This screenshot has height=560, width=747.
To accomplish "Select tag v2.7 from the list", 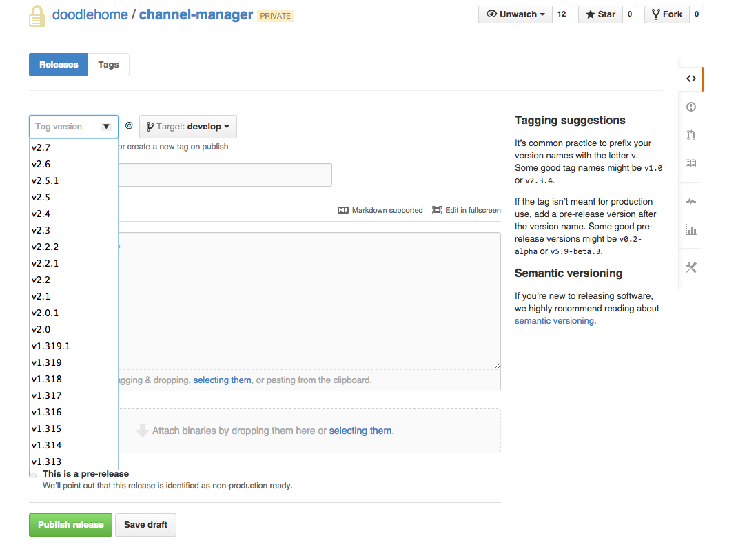I will click(73, 147).
